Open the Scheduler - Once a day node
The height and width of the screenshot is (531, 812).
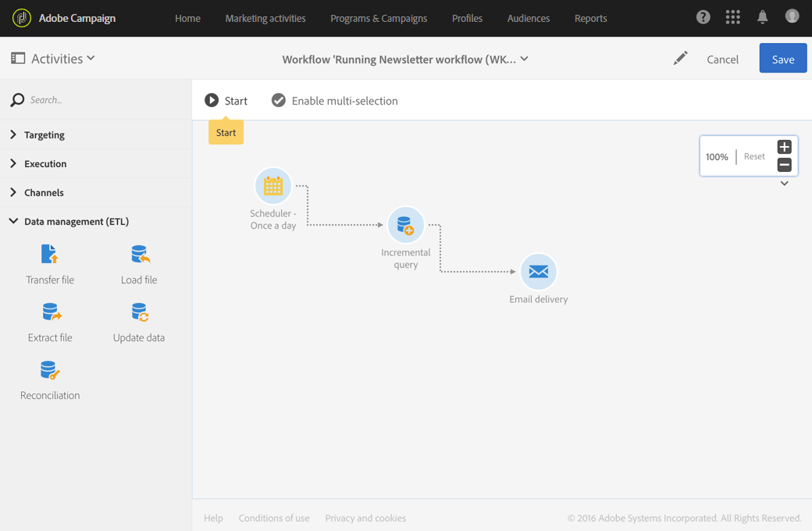click(x=273, y=186)
